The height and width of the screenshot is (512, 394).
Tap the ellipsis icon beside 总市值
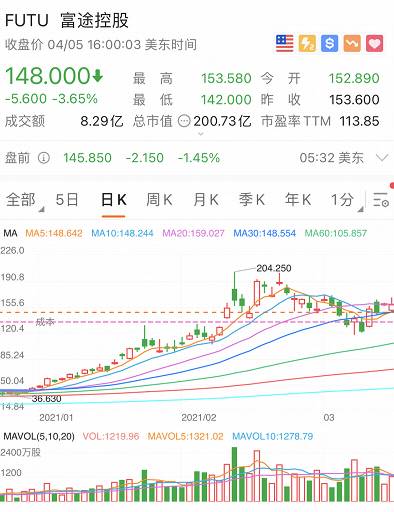tap(184, 121)
